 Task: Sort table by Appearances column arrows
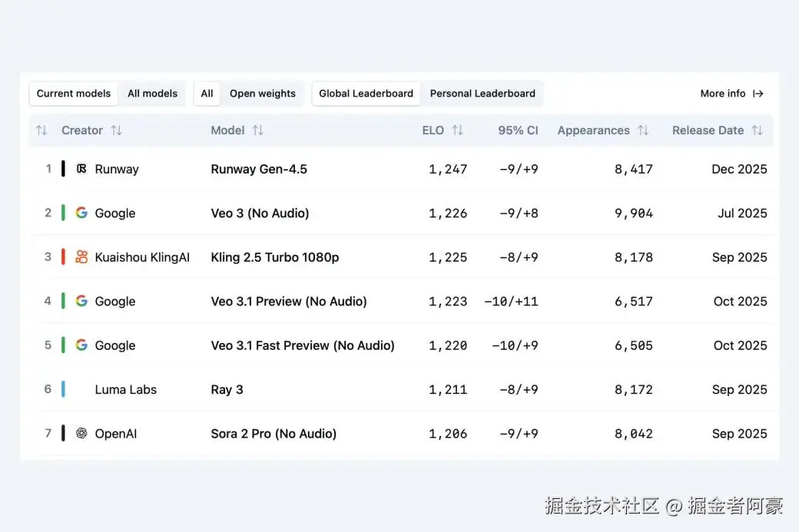pyautogui.click(x=643, y=131)
